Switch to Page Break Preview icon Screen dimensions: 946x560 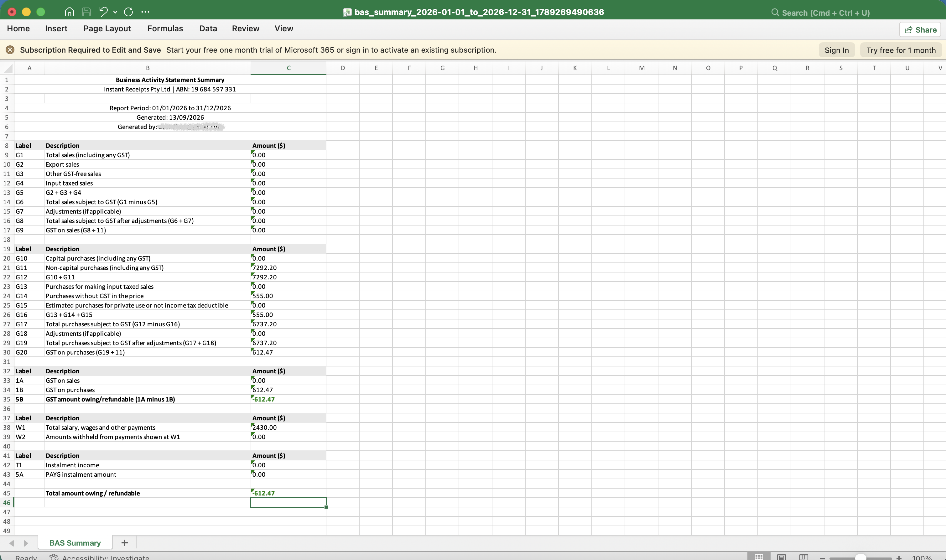pos(803,557)
